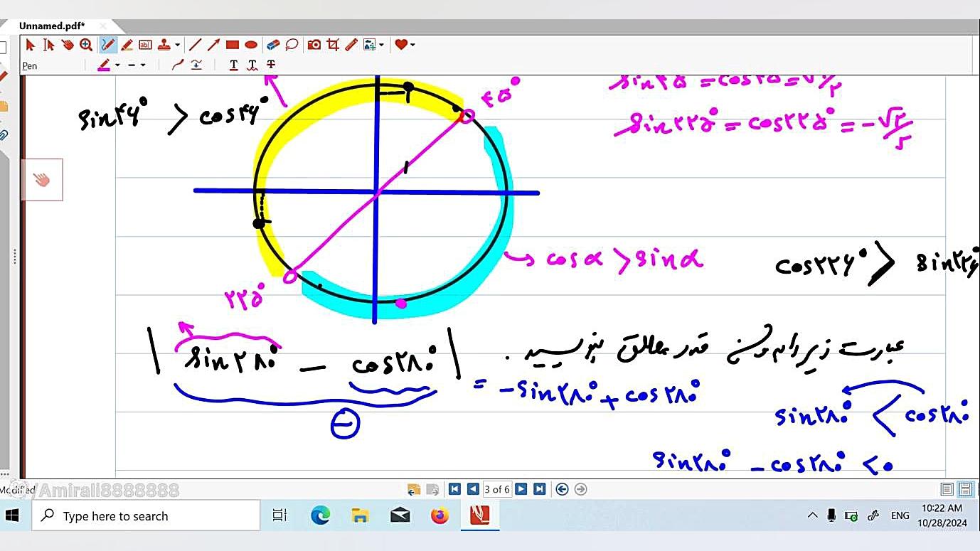Open Firefox from the taskbar
The height and width of the screenshot is (551, 980).
(x=440, y=515)
